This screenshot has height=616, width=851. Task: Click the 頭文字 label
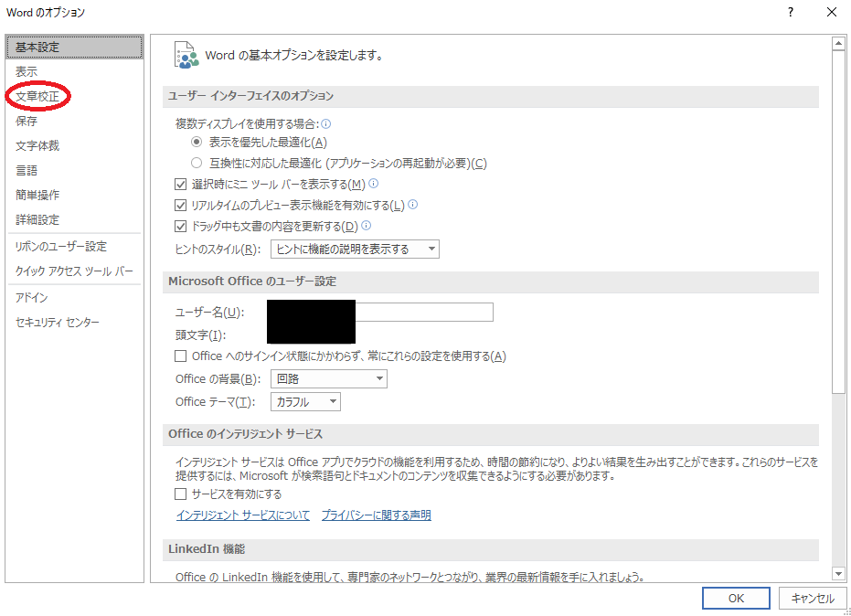click(201, 335)
